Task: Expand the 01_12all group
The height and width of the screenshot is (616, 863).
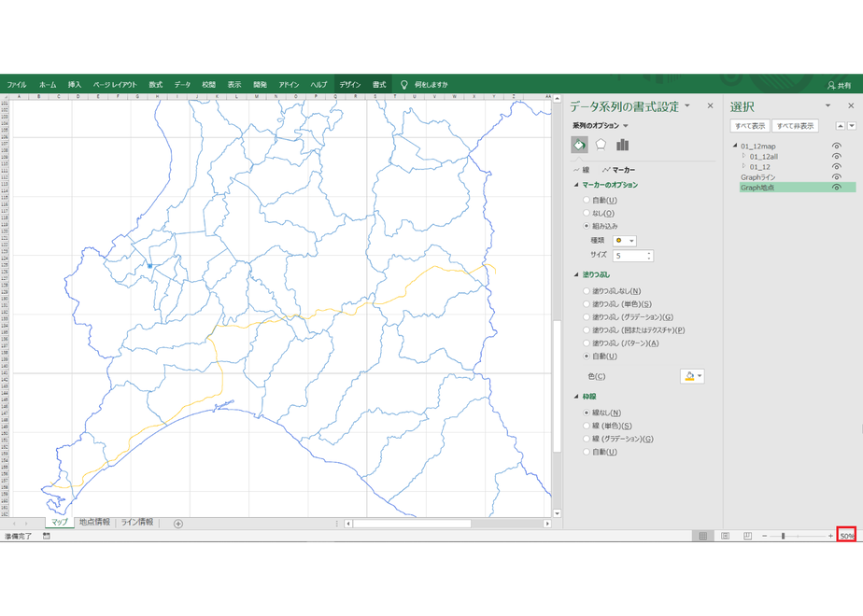Action: pos(744,156)
